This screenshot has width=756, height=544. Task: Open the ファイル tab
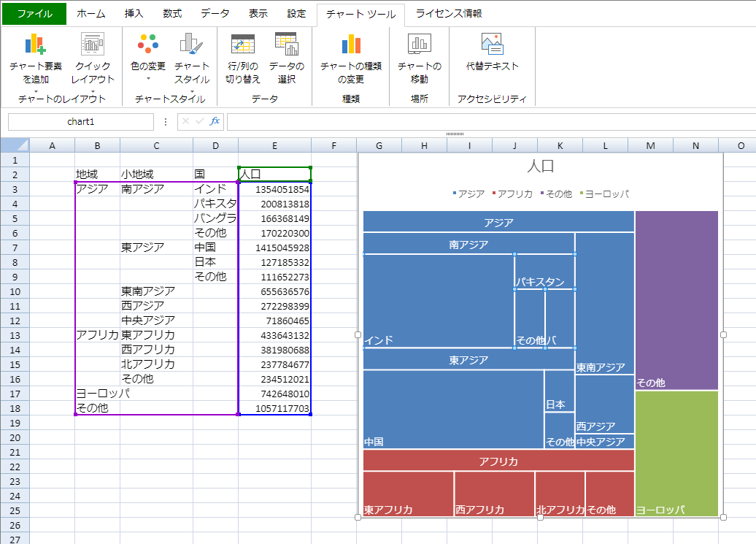[34, 14]
